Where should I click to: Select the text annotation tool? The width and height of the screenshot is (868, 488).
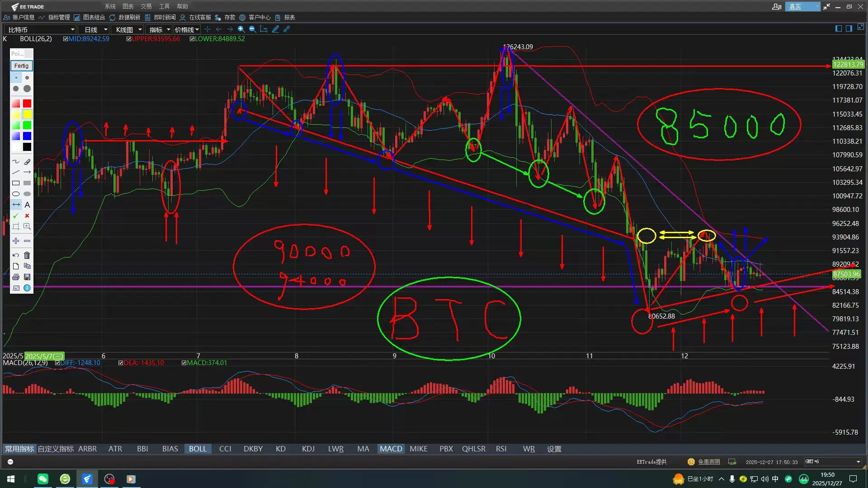click(x=27, y=205)
